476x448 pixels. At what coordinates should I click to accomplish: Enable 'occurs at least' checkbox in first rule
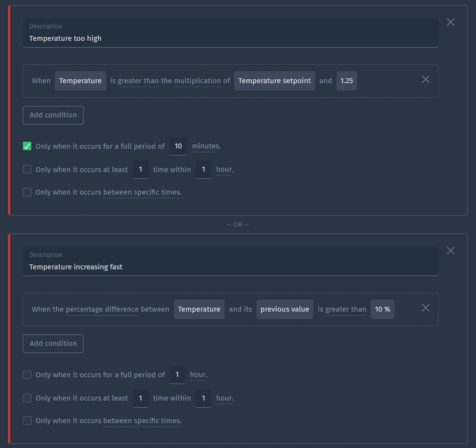27,169
